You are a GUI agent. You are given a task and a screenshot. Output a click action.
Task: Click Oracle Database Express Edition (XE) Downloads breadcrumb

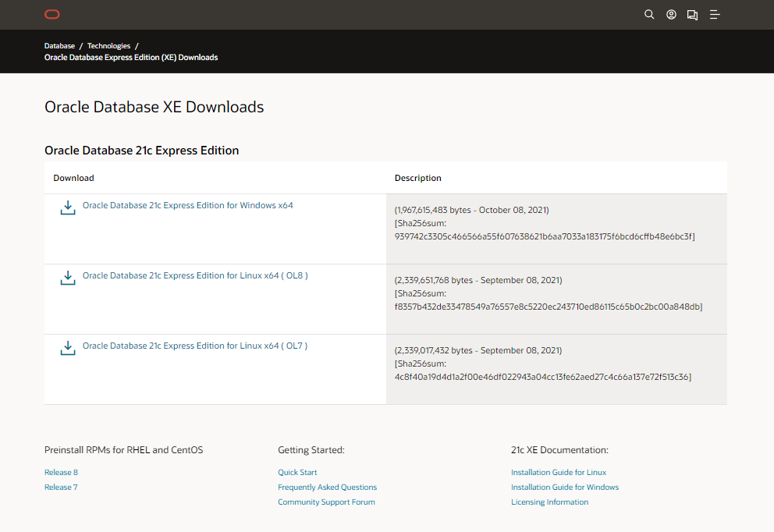pos(131,57)
